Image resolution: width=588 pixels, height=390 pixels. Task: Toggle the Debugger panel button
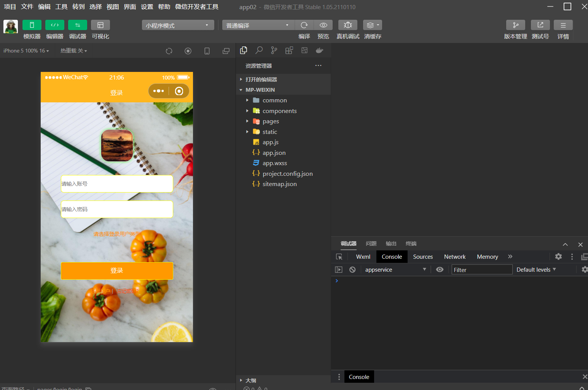(78, 25)
